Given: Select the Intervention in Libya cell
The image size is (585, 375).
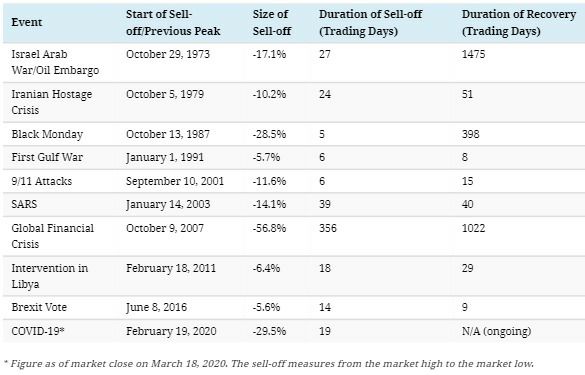Looking at the screenshot, I should pyautogui.click(x=50, y=276).
